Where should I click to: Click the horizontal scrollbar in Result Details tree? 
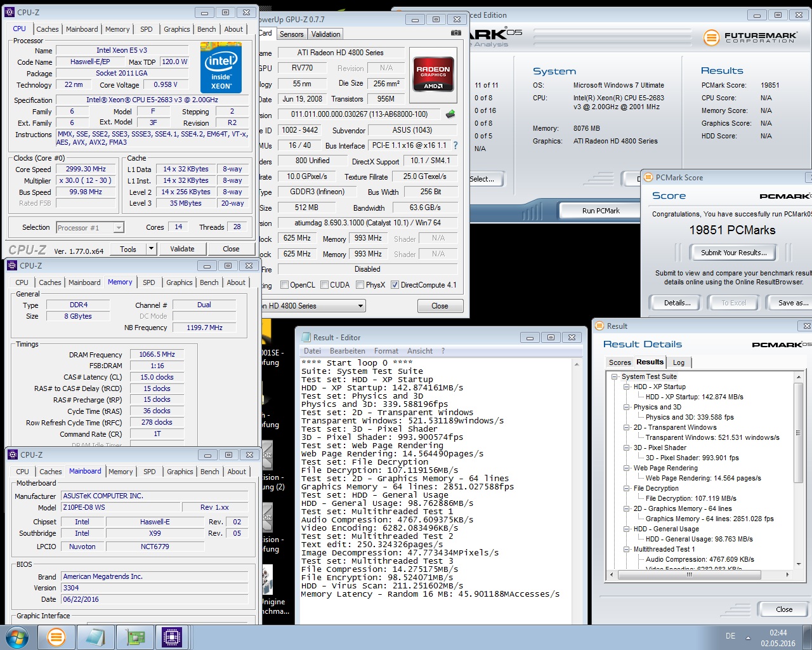pos(690,574)
